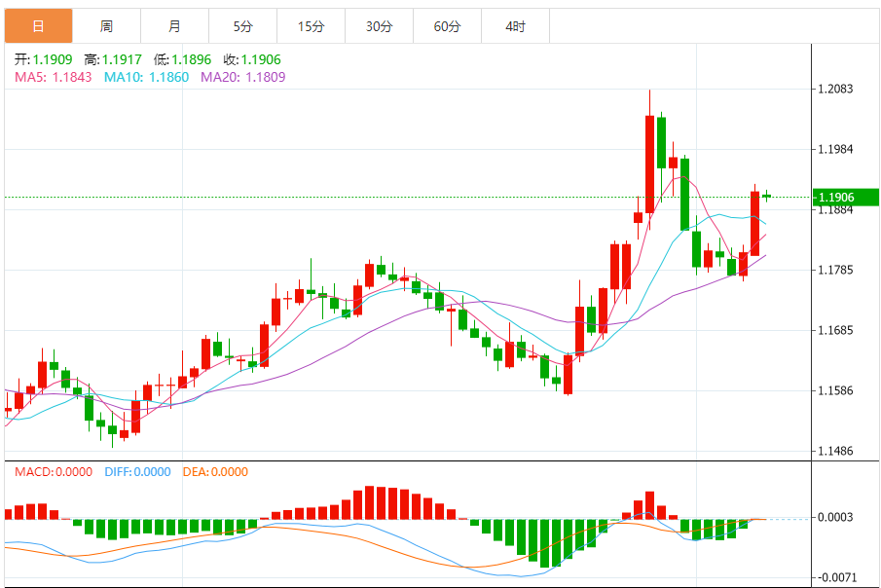Click the -0.0071 MACD axis label
Screen dimensions: 881x588
(836, 577)
